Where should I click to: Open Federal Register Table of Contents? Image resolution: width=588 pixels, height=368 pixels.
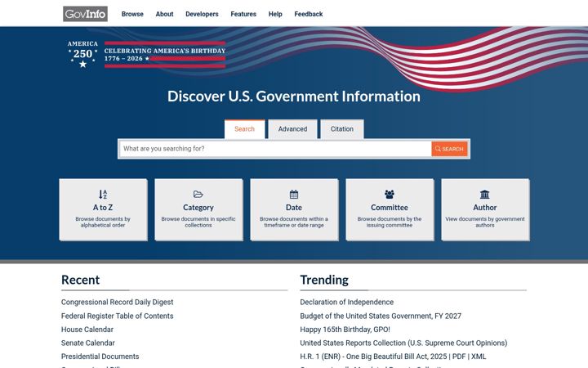pyautogui.click(x=117, y=316)
